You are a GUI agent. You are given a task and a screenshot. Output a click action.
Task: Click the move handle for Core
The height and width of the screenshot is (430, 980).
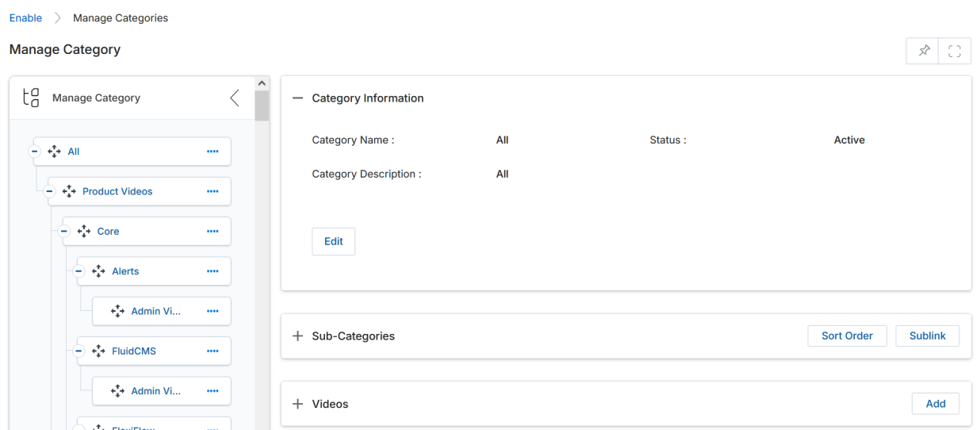pos(84,232)
